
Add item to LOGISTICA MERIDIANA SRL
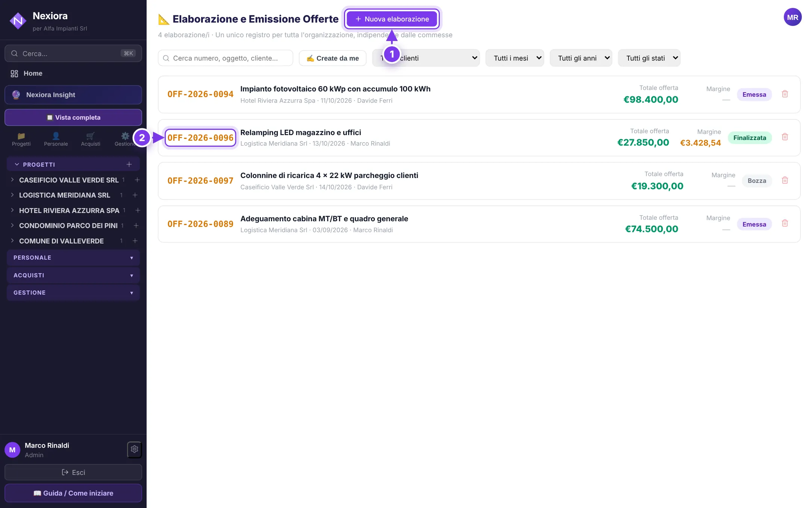point(135,195)
